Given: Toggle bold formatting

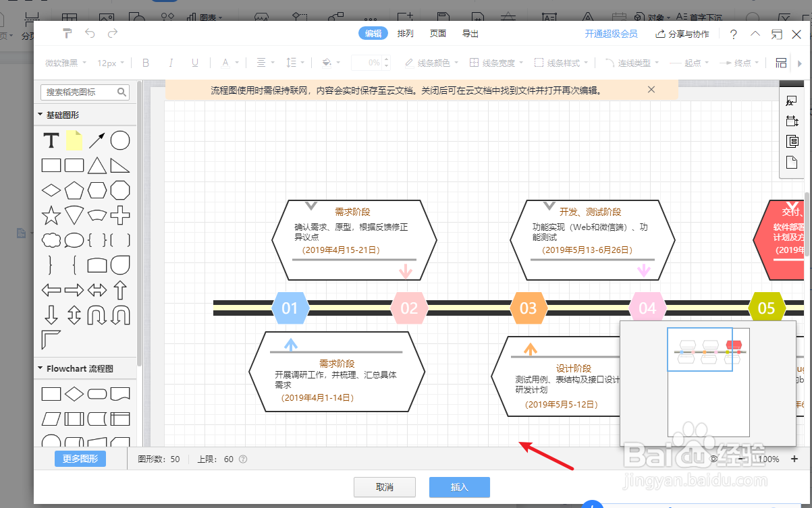Looking at the screenshot, I should point(145,63).
